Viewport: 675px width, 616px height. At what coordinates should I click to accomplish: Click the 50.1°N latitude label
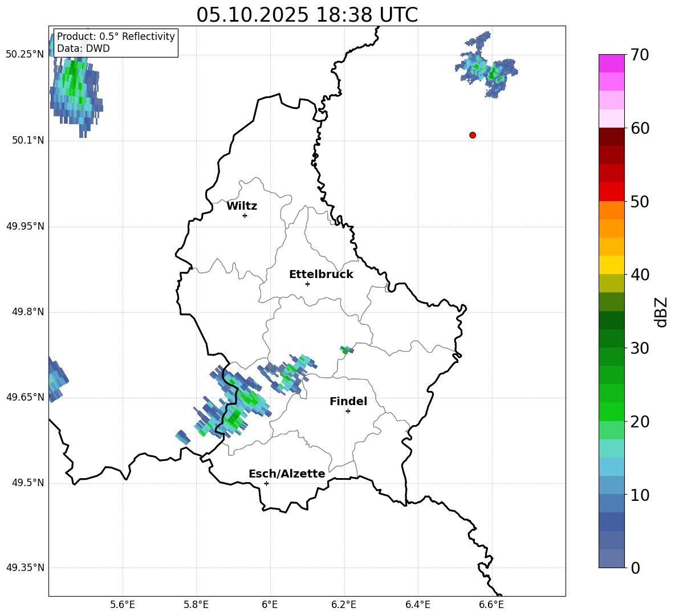click(x=28, y=141)
